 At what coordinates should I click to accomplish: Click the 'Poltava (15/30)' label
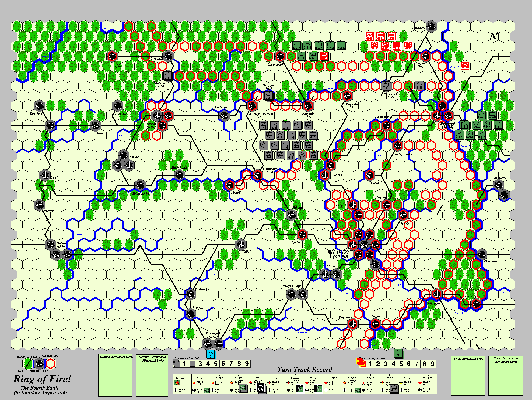[x=61, y=245]
